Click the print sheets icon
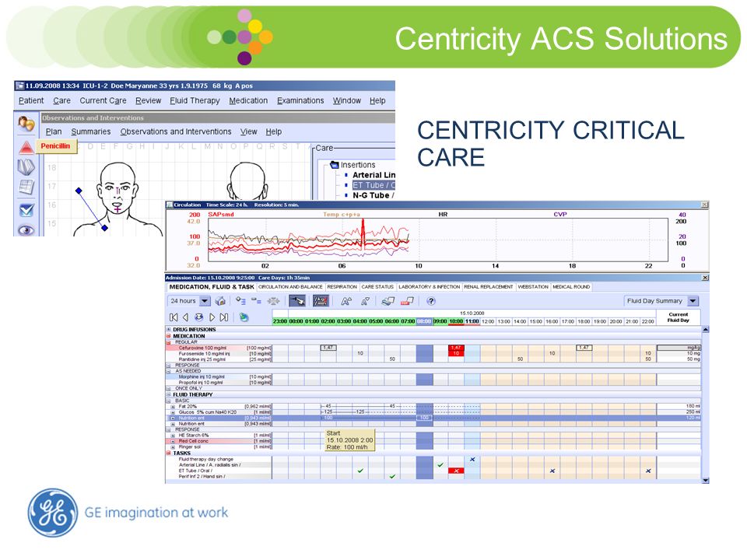The image size is (747, 560). 388,301
